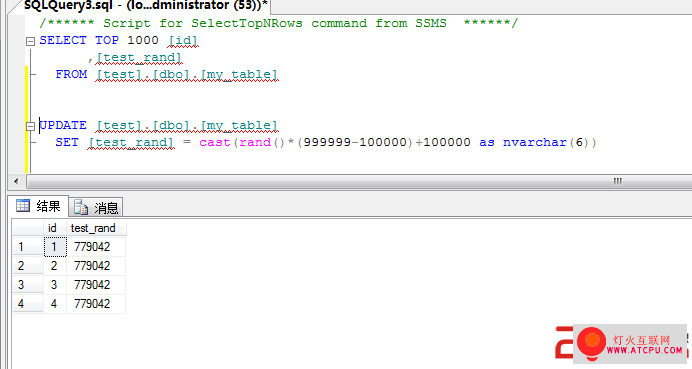692x369 pixels.
Task: Click id cell with value 3
Action: [x=55, y=285]
